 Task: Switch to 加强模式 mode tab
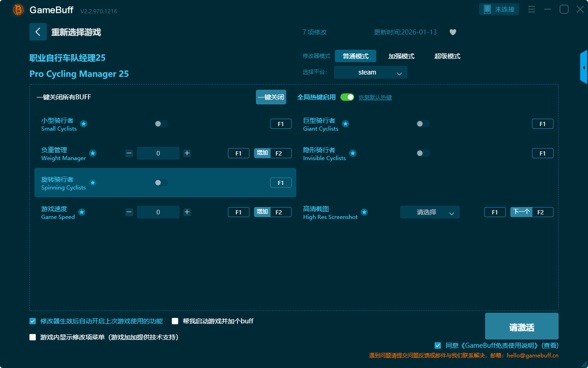(x=401, y=56)
